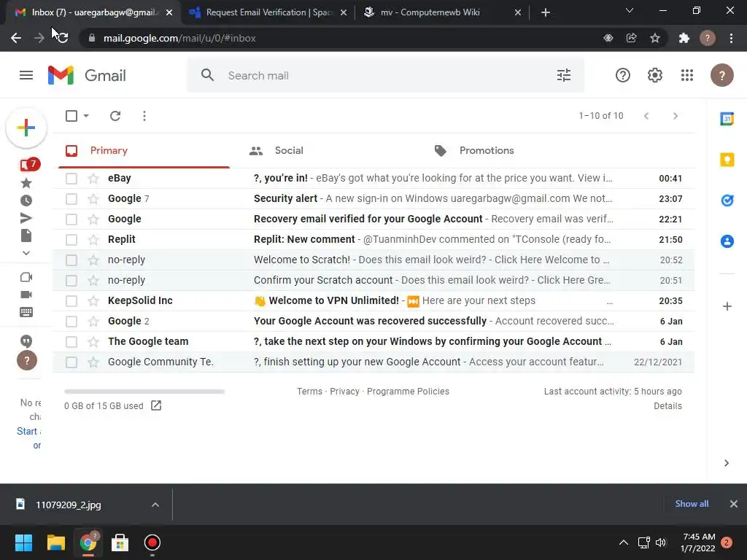The width and height of the screenshot is (747, 560).
Task: Show search options filter icon
Action: pyautogui.click(x=564, y=75)
